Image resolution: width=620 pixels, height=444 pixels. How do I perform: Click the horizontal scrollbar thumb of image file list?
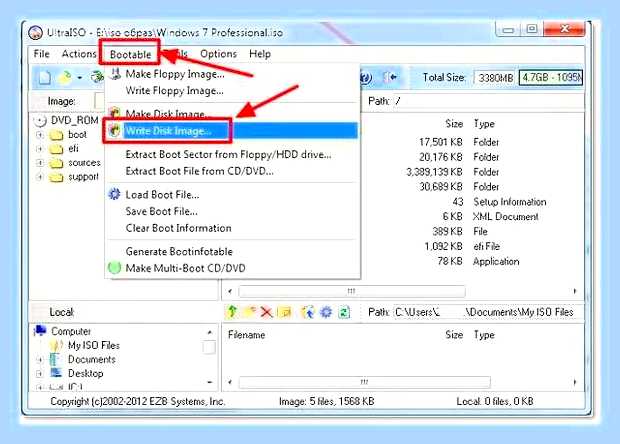[x=352, y=291]
